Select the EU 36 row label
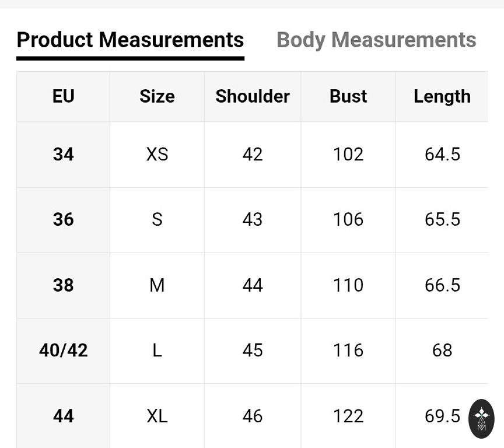Image resolution: width=504 pixels, height=448 pixels. pyautogui.click(x=64, y=219)
